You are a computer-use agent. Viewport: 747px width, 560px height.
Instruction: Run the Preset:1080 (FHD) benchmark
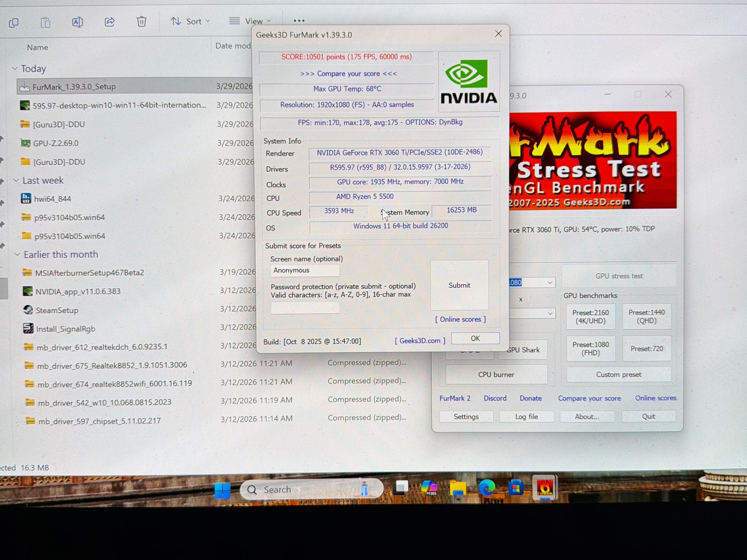591,349
